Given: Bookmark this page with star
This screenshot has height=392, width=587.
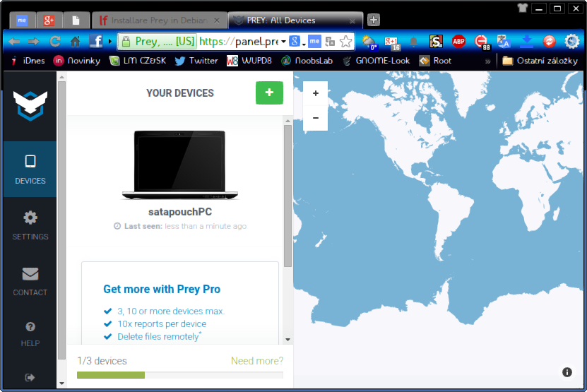Looking at the screenshot, I should pos(346,42).
